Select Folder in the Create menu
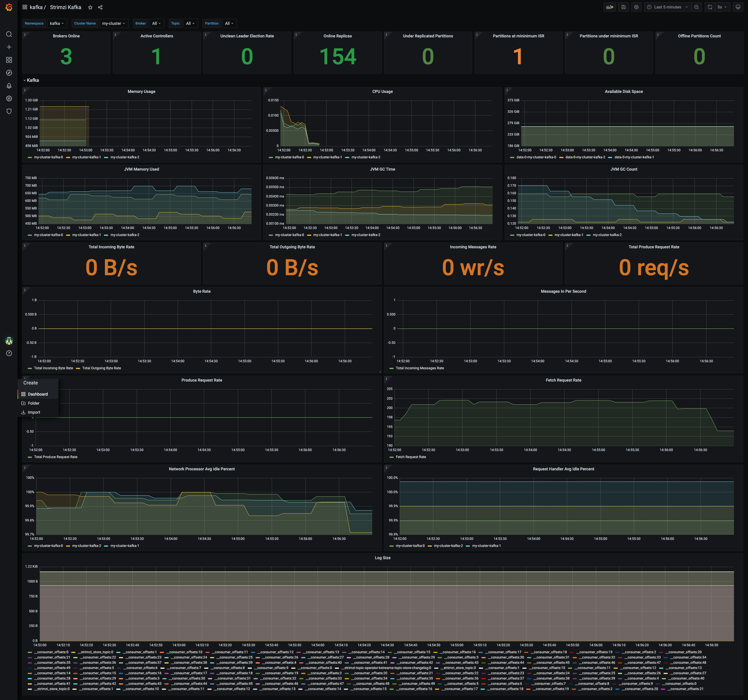Viewport: 748px width, 700px height. (38, 403)
